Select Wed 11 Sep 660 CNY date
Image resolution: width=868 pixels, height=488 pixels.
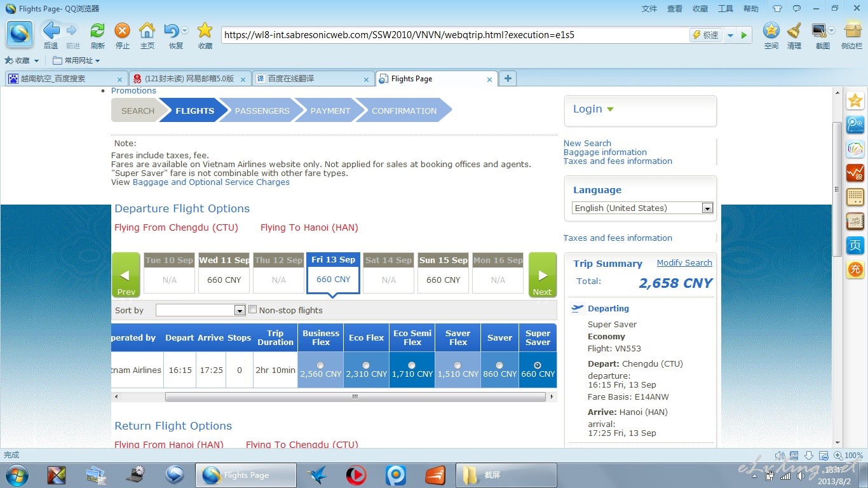[224, 273]
